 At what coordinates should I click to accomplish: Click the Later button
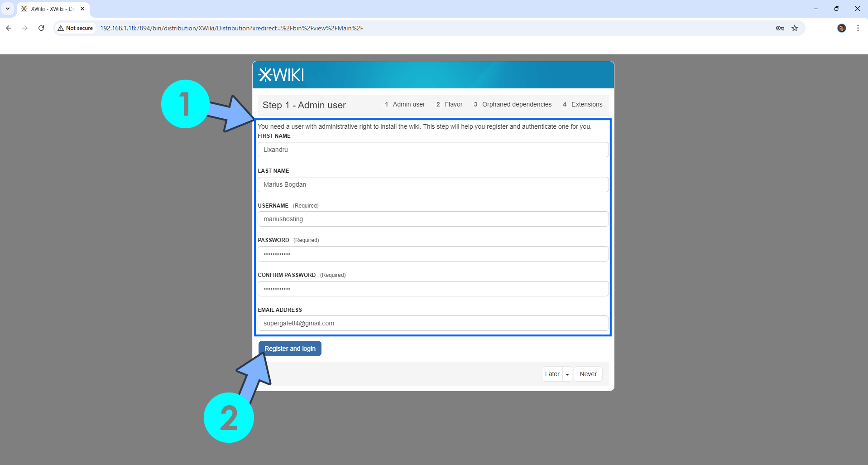tap(552, 374)
